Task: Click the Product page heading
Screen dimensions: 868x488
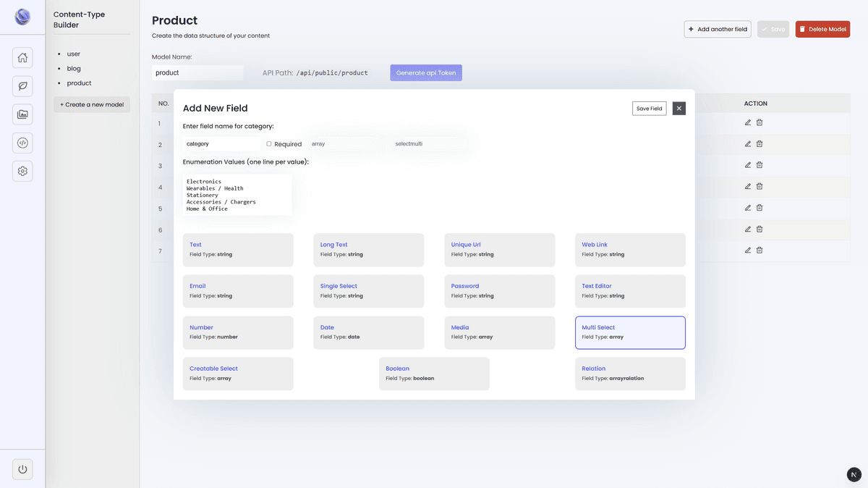Action: [174, 20]
